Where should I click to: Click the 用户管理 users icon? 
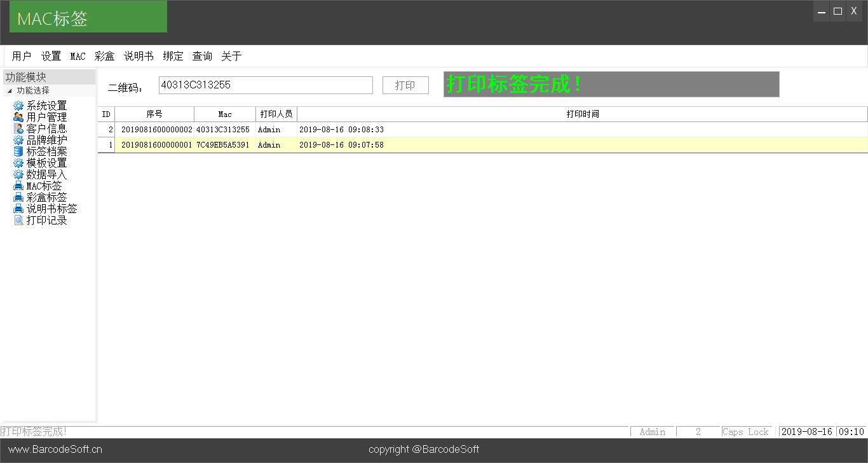pos(18,117)
